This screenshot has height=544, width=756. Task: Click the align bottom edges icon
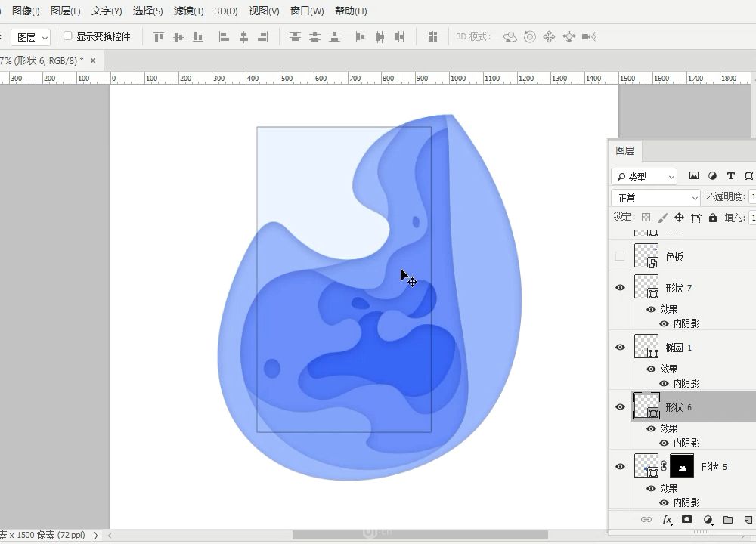tap(198, 37)
